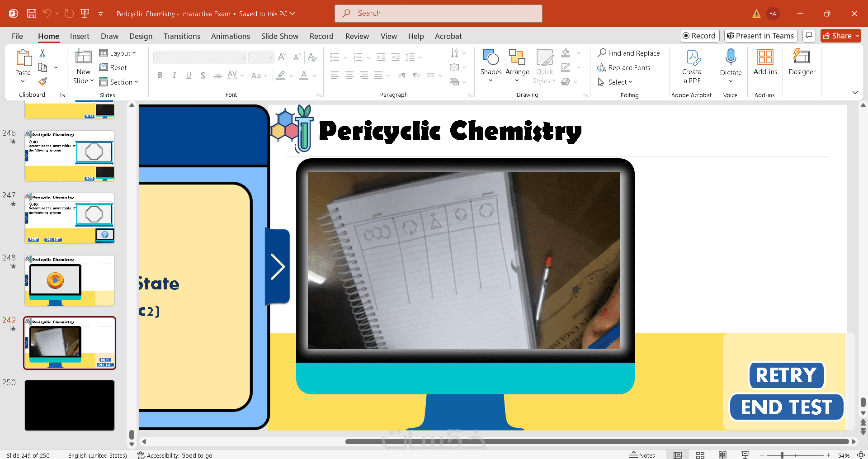The image size is (868, 459).
Task: Center the text alignment
Action: coord(349,76)
